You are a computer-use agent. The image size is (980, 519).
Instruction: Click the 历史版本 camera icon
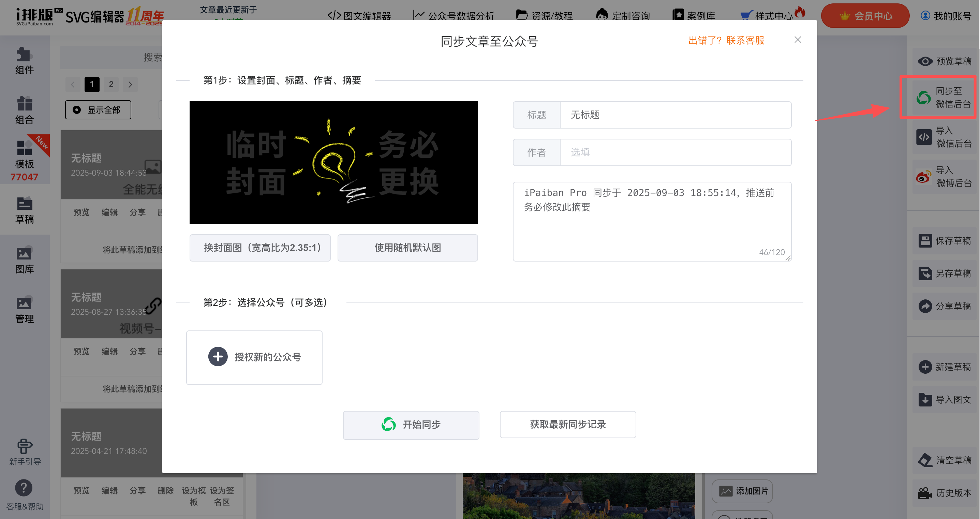point(925,493)
